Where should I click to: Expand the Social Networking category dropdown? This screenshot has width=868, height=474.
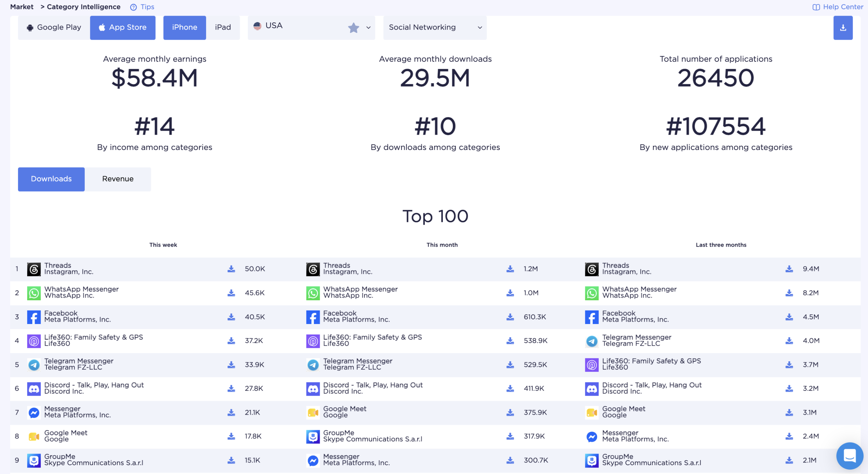tap(435, 28)
